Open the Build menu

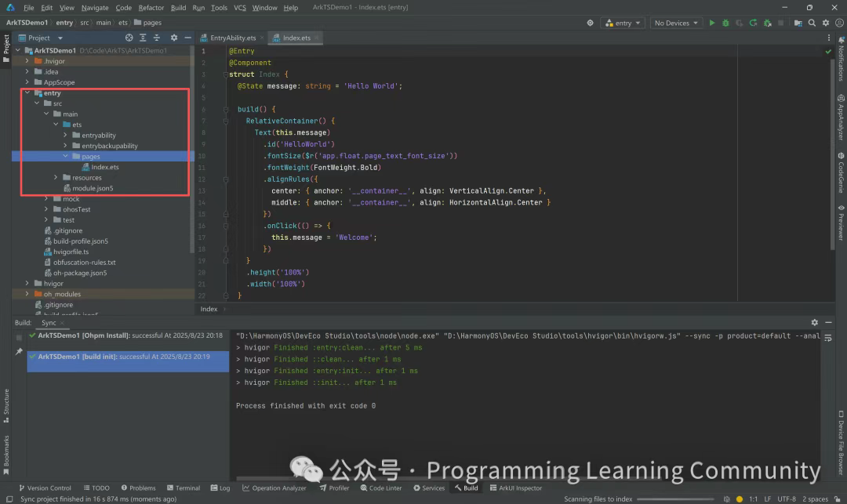point(178,8)
